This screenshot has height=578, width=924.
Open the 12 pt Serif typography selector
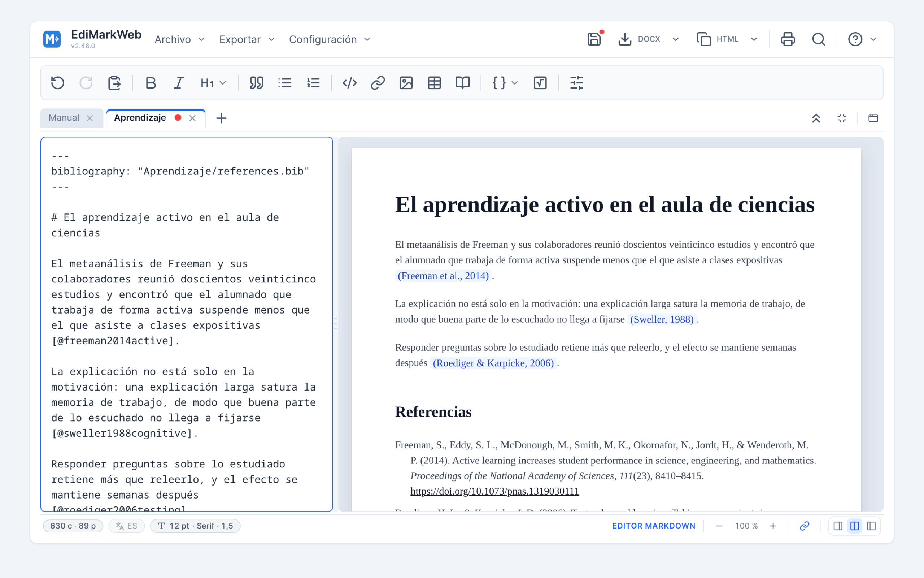[x=195, y=526]
